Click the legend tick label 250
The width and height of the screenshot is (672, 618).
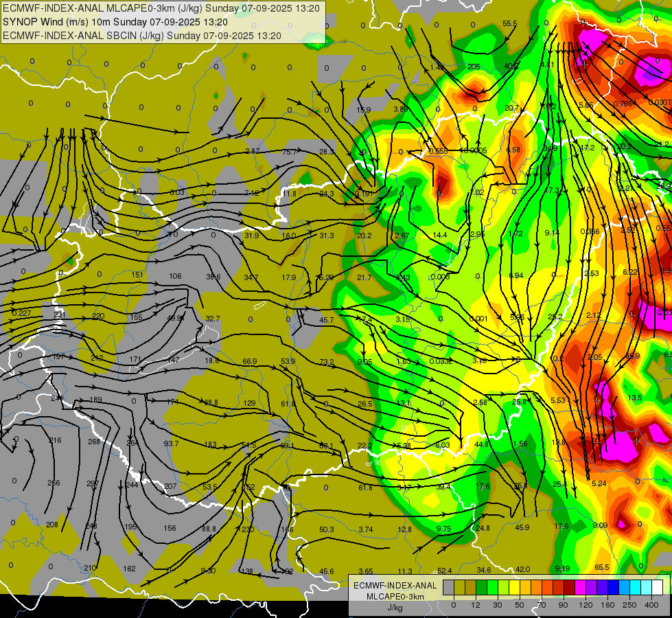tap(629, 605)
